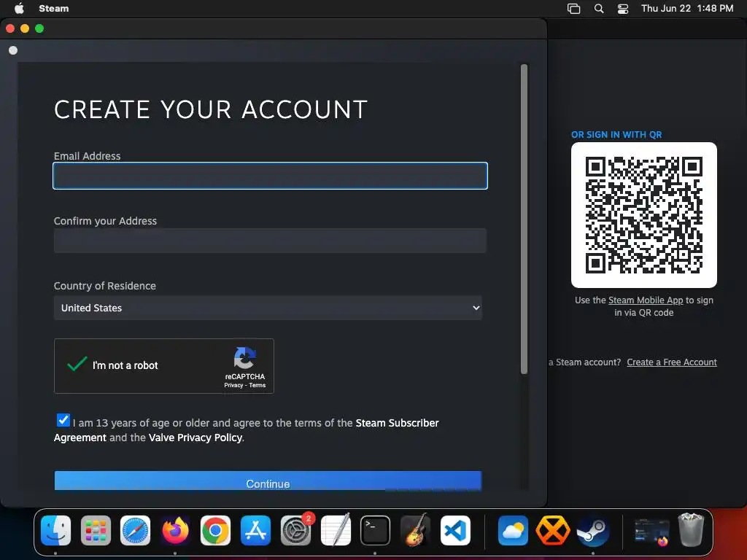The height and width of the screenshot is (560, 747).
Task: Click the CREATE YOUR ACCOUNT heading
Action: (x=211, y=109)
